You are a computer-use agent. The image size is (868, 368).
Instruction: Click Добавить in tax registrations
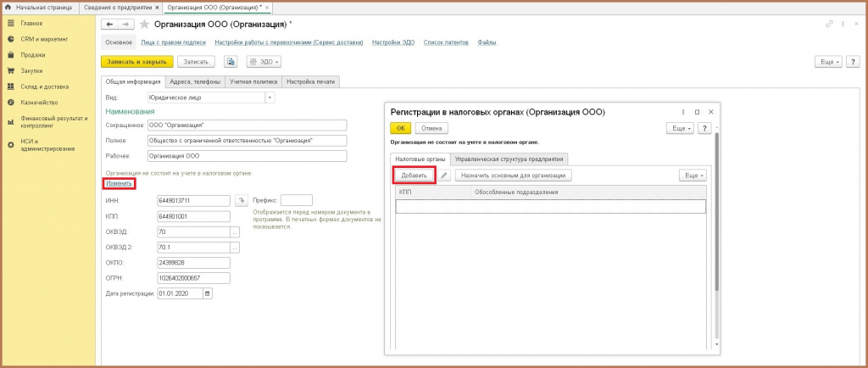click(414, 176)
